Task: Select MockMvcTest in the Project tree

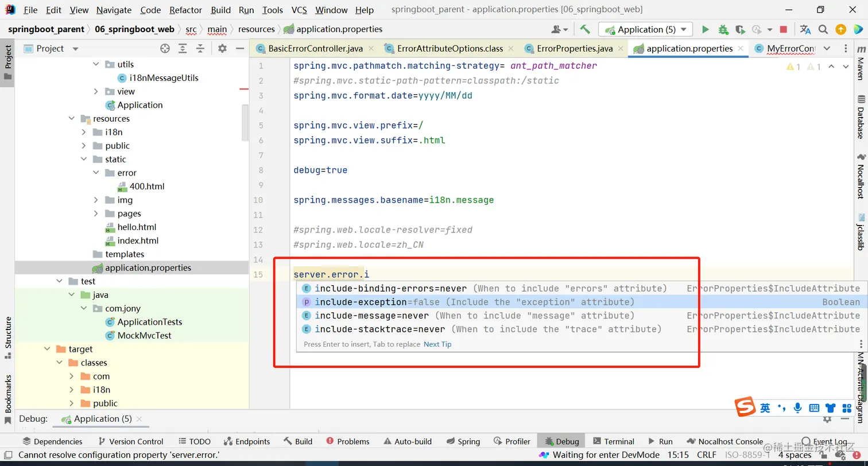Action: tap(138, 336)
